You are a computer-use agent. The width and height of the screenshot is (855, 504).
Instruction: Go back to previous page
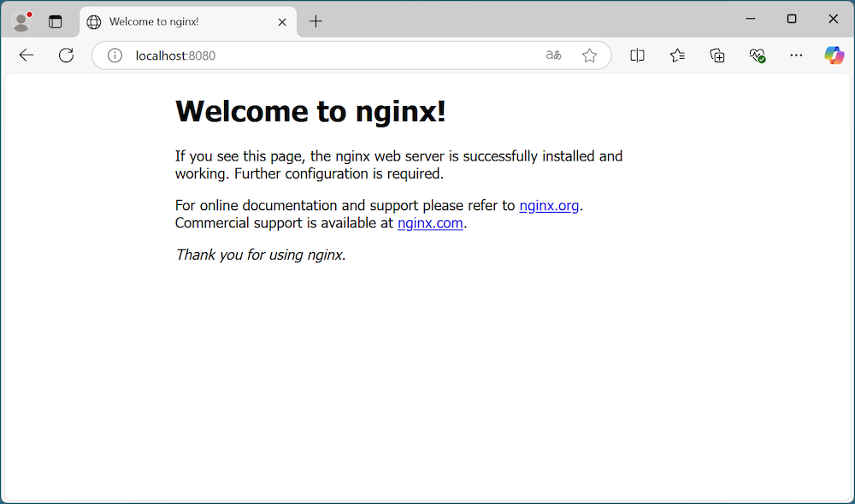[x=27, y=55]
